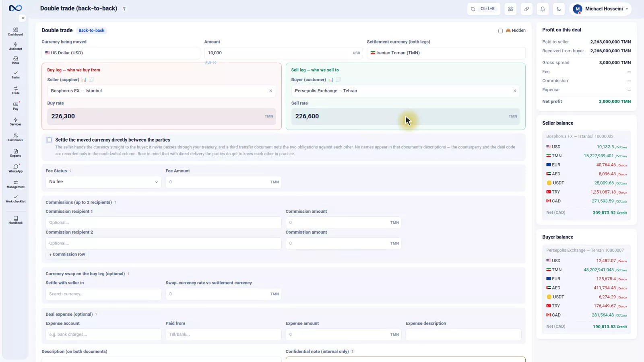Open seller chart icon next to Seller (supplier)
This screenshot has height=362, width=644.
point(84,80)
